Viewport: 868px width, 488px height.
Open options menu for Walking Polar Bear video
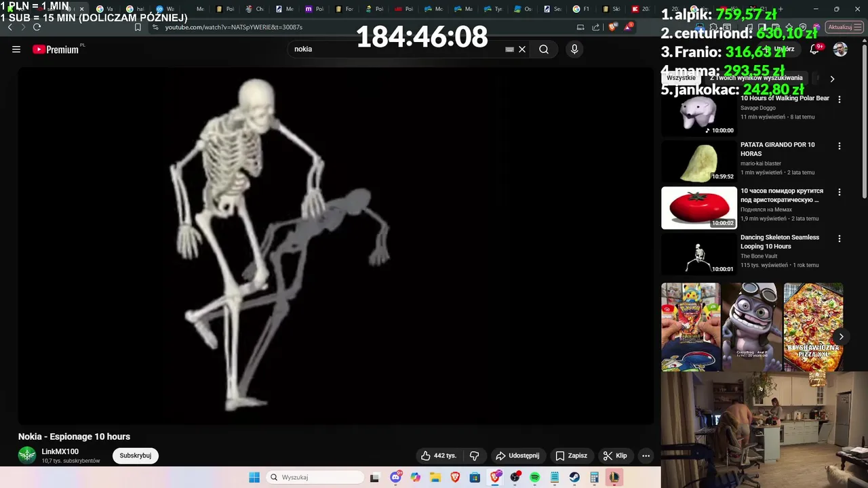coord(840,99)
